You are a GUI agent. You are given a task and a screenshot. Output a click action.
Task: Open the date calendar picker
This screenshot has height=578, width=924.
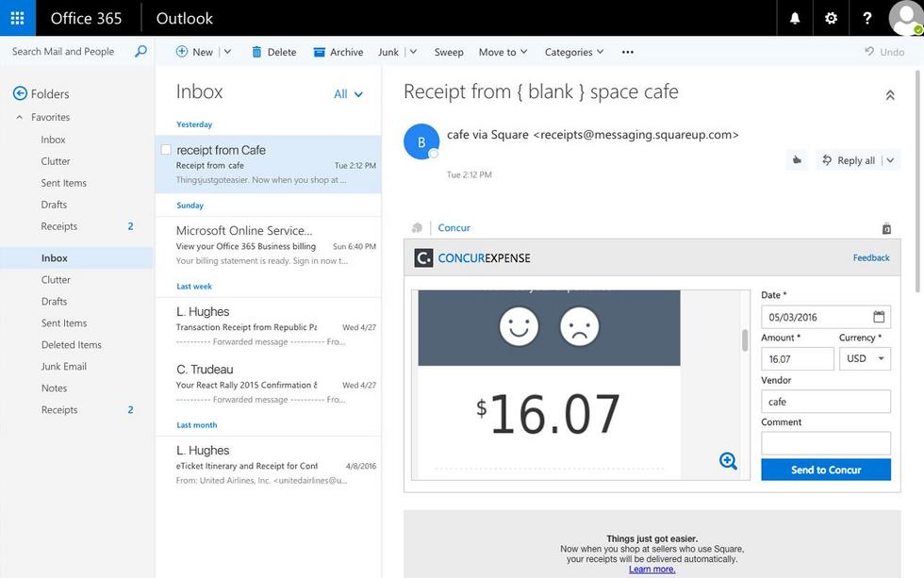pos(879,317)
